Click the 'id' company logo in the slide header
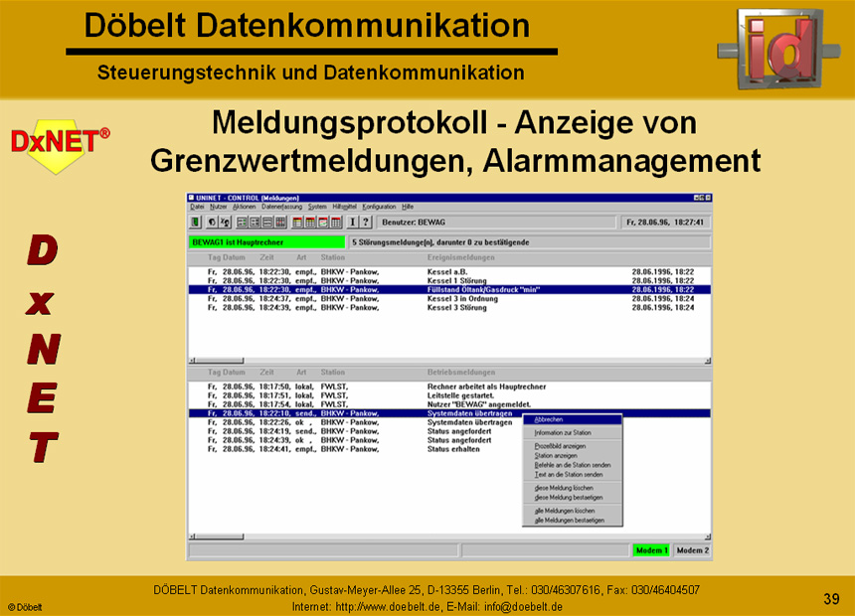The height and width of the screenshot is (616, 855). 778,48
